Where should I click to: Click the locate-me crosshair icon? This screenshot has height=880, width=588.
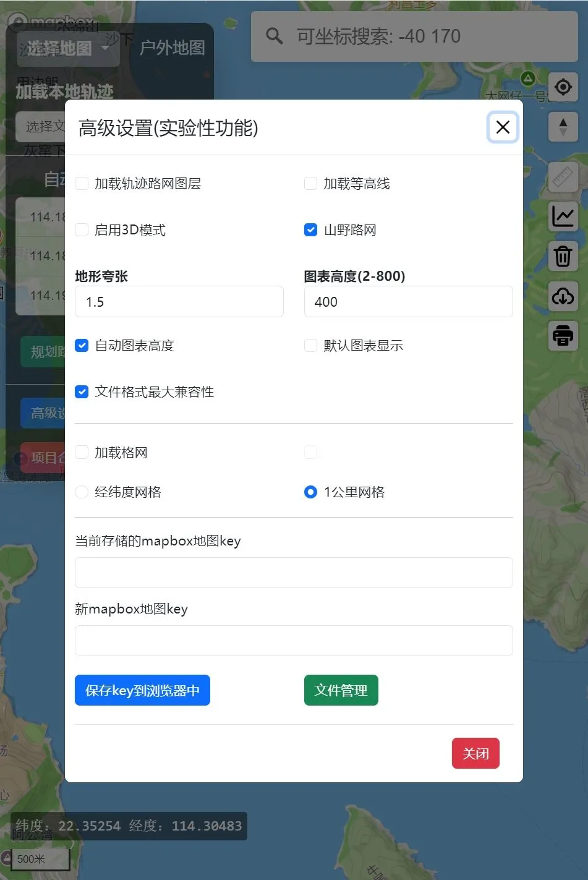563,87
